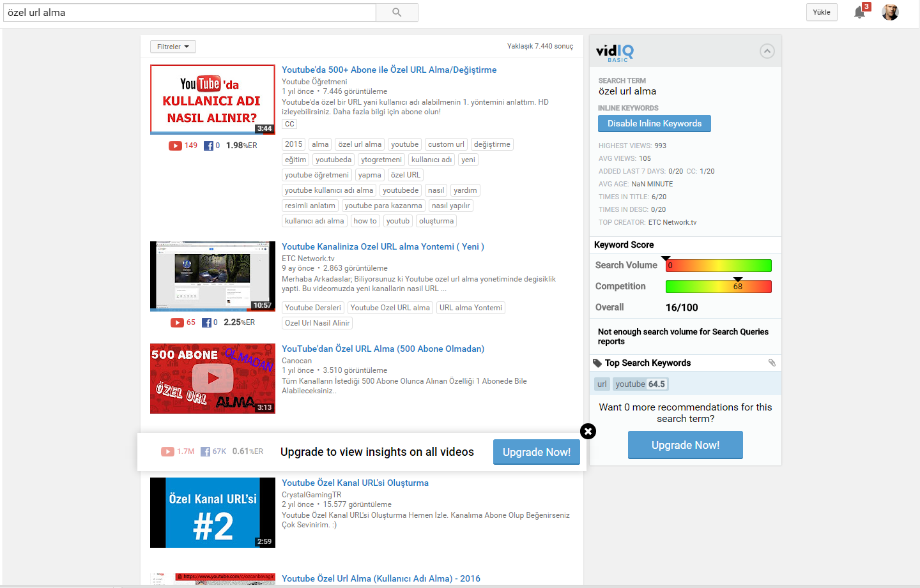Click the 'Youtube Ozel URL alma' tag
This screenshot has height=588, width=920.
click(390, 308)
